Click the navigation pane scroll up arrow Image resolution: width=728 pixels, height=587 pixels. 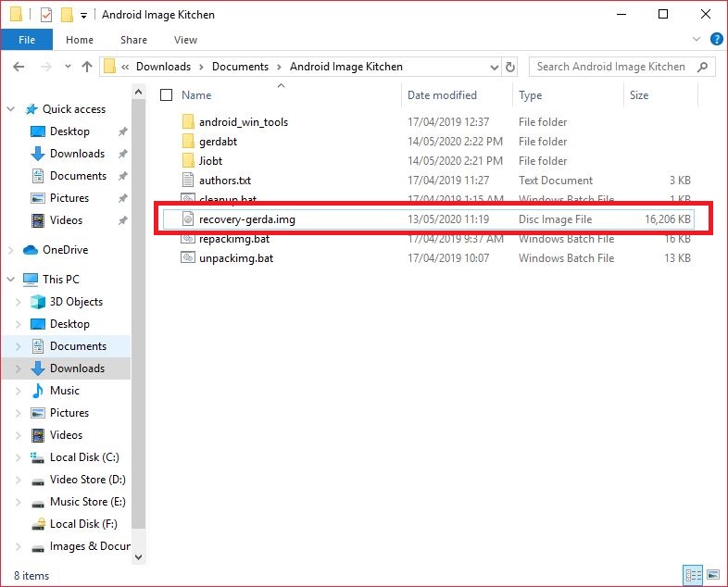138,92
